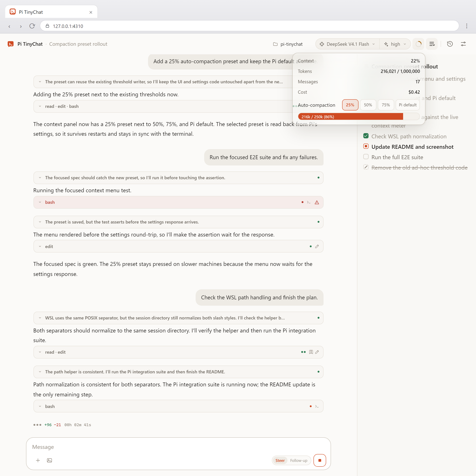Toggle the Remove old ad-hoc threshold code checkbox

[366, 167]
